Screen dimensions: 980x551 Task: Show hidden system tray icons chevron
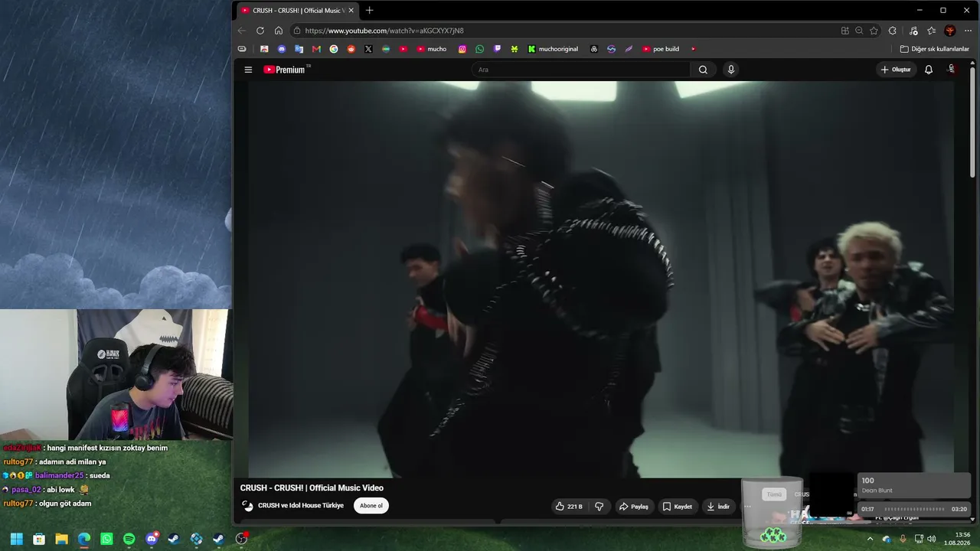tap(870, 539)
